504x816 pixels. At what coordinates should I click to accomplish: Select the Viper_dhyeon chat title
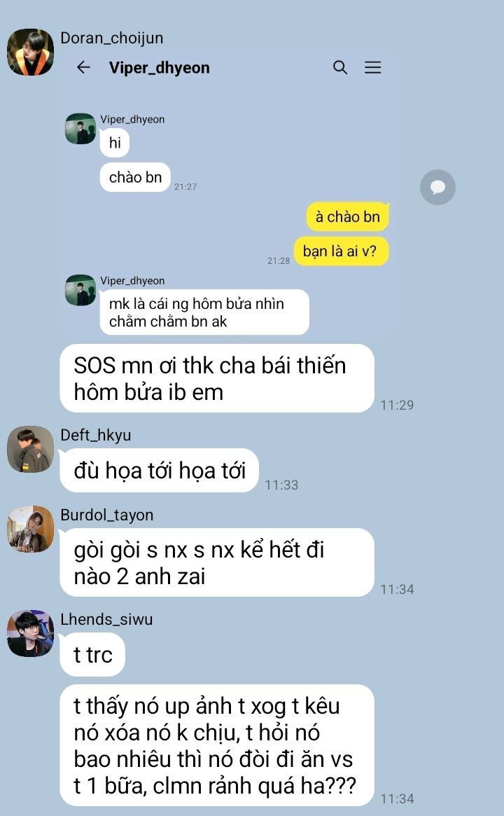pos(159,68)
